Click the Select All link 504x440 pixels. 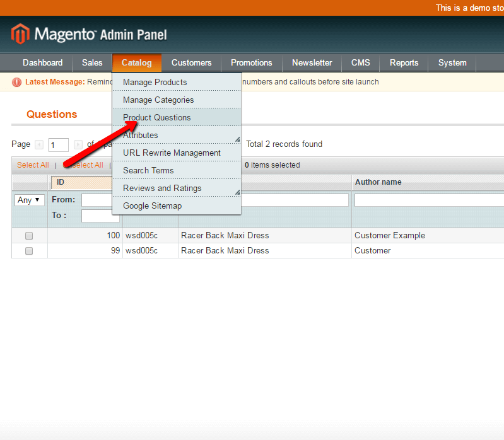coord(33,165)
